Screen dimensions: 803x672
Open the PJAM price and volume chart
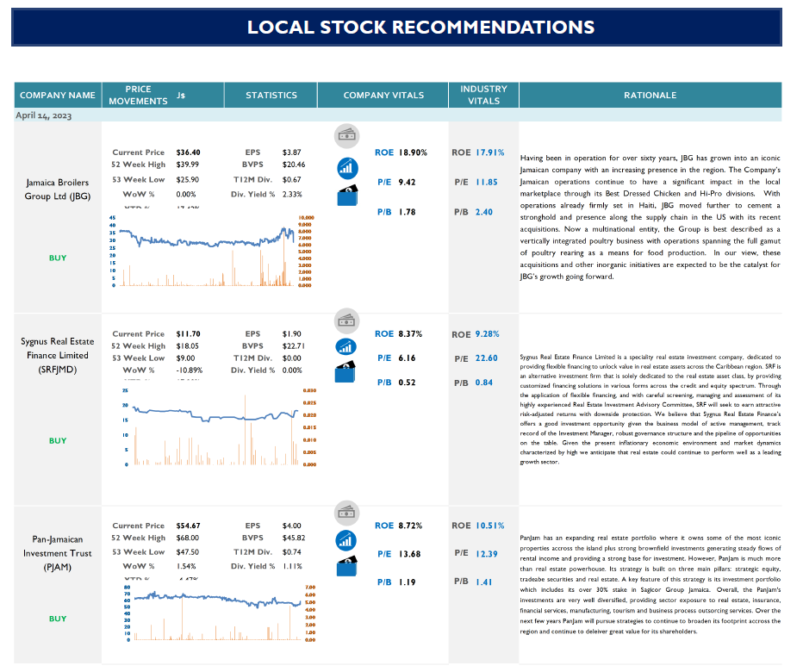click(x=221, y=613)
